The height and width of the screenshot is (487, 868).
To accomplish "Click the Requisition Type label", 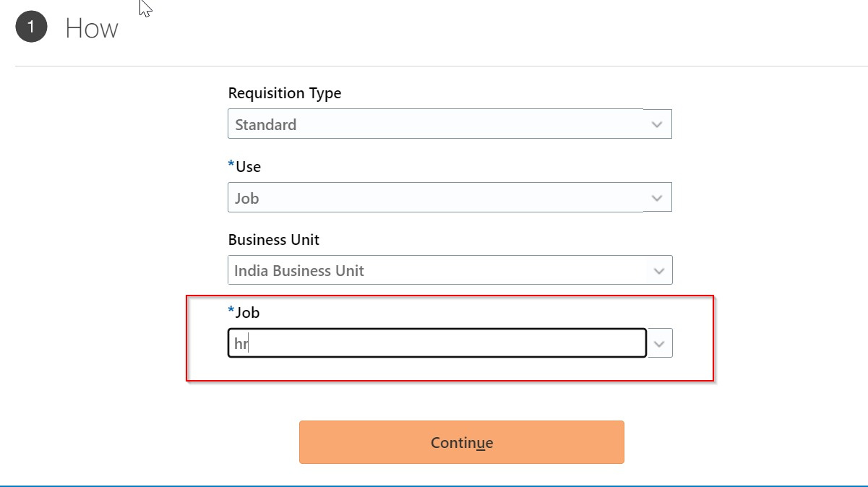I will point(284,93).
